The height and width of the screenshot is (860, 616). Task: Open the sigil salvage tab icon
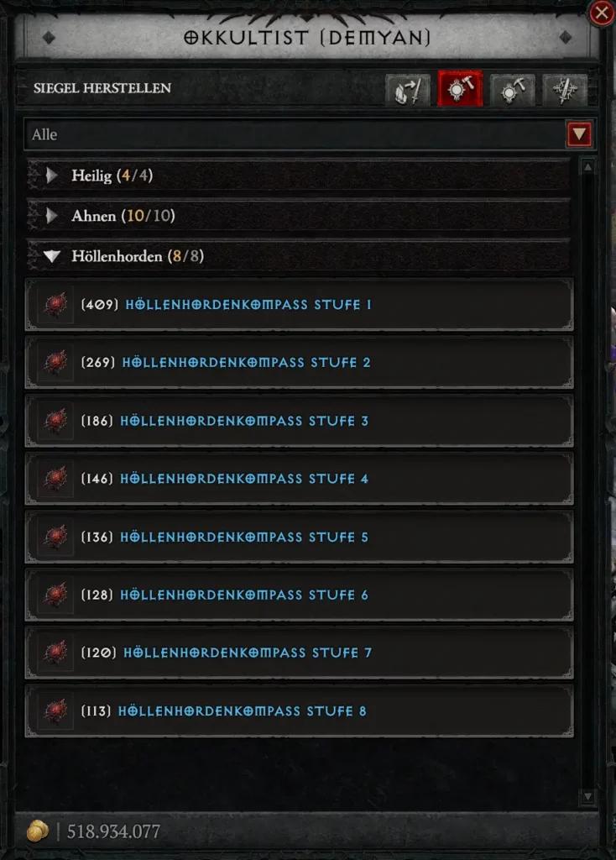coord(513,89)
